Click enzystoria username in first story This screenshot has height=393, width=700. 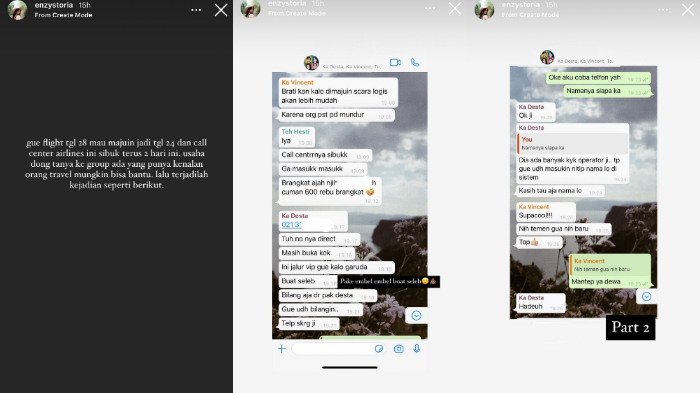tap(54, 5)
